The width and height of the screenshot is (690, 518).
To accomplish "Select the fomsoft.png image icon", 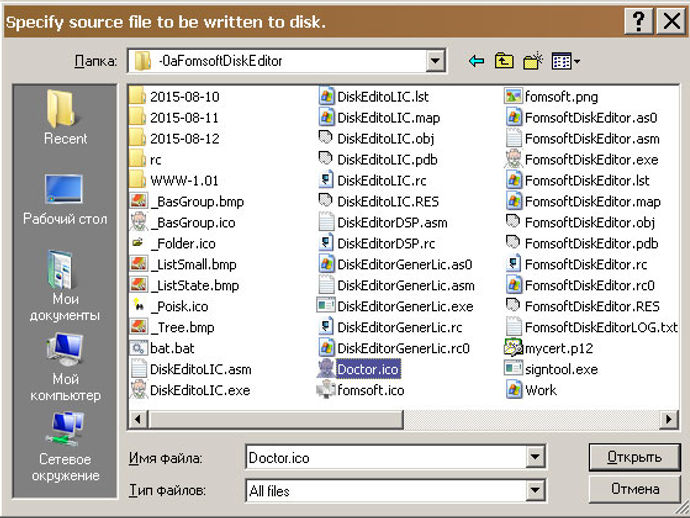I will (513, 96).
